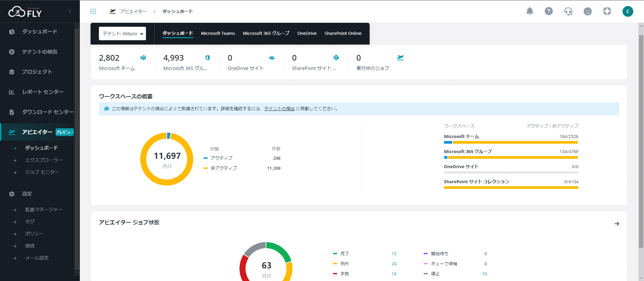Open job status details arrow
The height and width of the screenshot is (281, 644).
[x=617, y=224]
